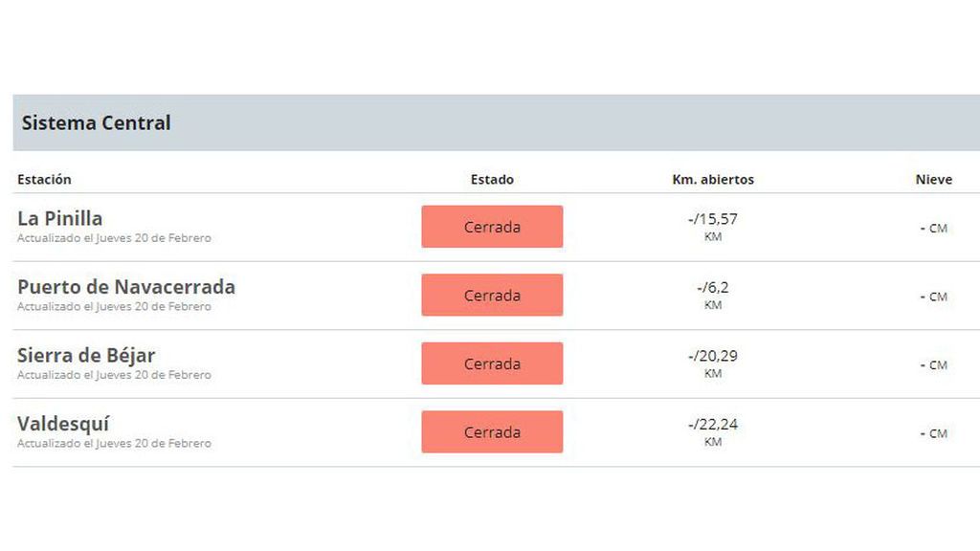
Task: Click the -/15,57 KM value for La Pinilla
Action: (713, 227)
